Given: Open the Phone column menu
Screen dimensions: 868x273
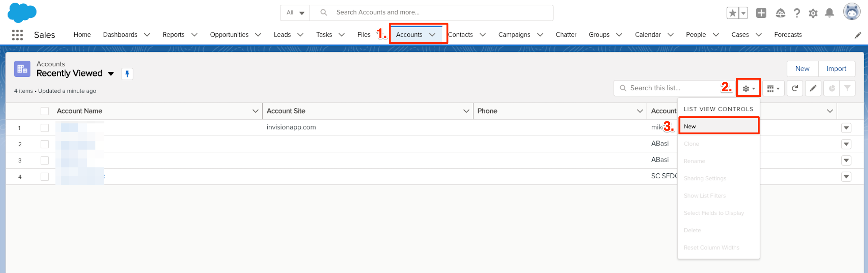Looking at the screenshot, I should [x=640, y=111].
